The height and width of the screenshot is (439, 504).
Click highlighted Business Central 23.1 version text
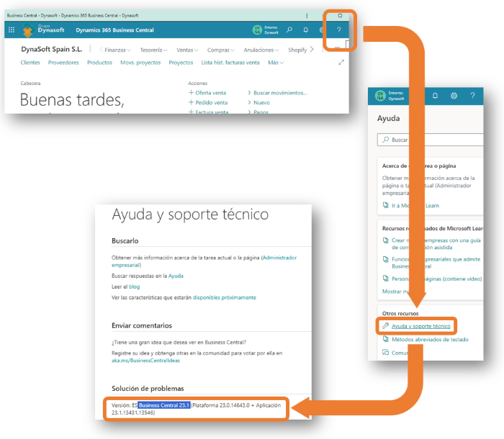[164, 405]
